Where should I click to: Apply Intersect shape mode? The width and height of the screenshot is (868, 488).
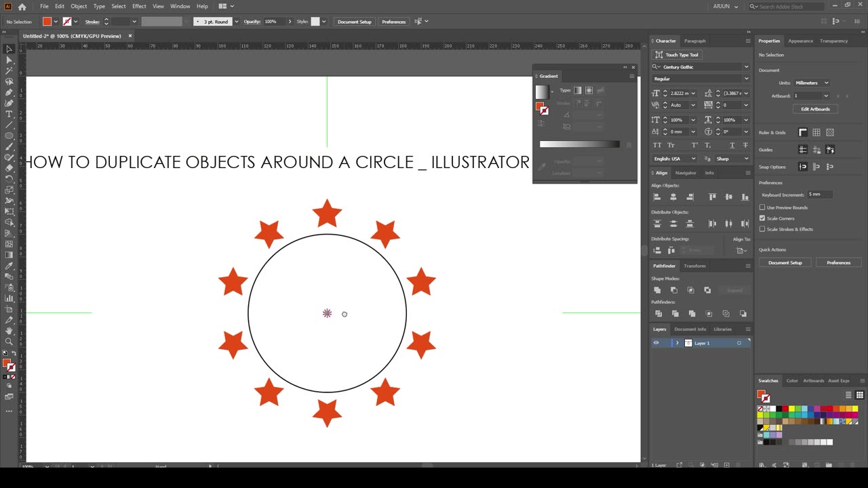tap(690, 290)
